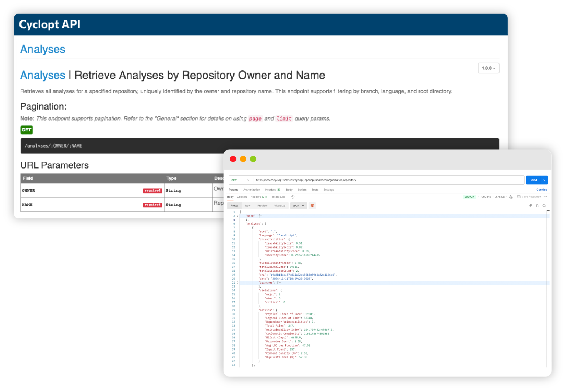Expand the collapsed "user" object
This screenshot has width=567, height=392.
pyautogui.click(x=238, y=216)
